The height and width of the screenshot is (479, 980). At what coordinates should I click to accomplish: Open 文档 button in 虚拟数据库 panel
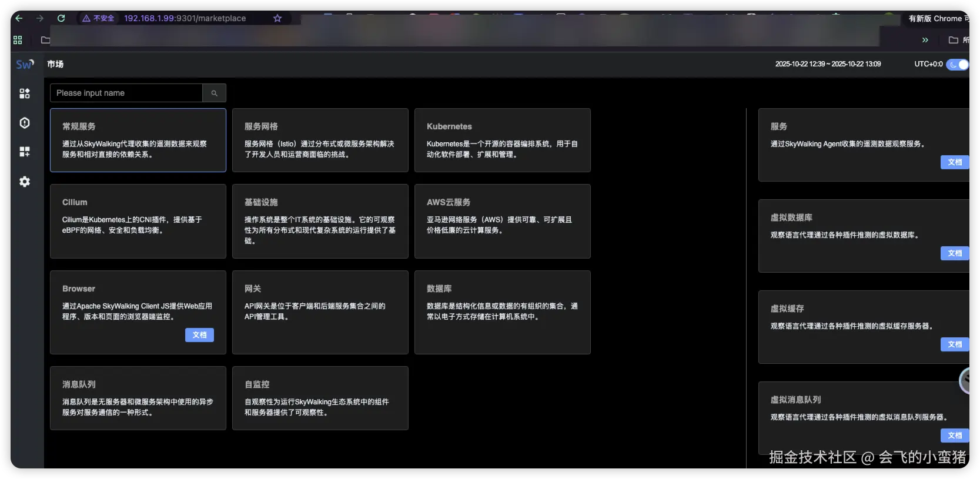(955, 253)
